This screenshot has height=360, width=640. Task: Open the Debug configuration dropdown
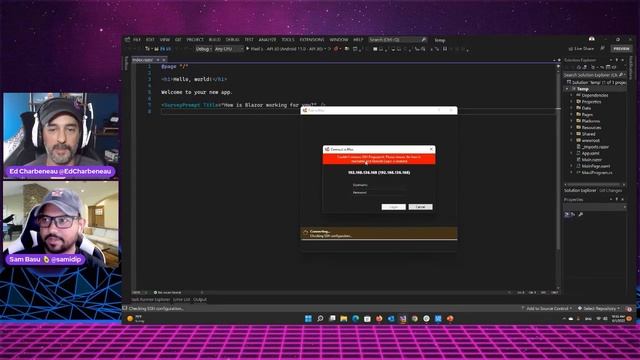203,49
